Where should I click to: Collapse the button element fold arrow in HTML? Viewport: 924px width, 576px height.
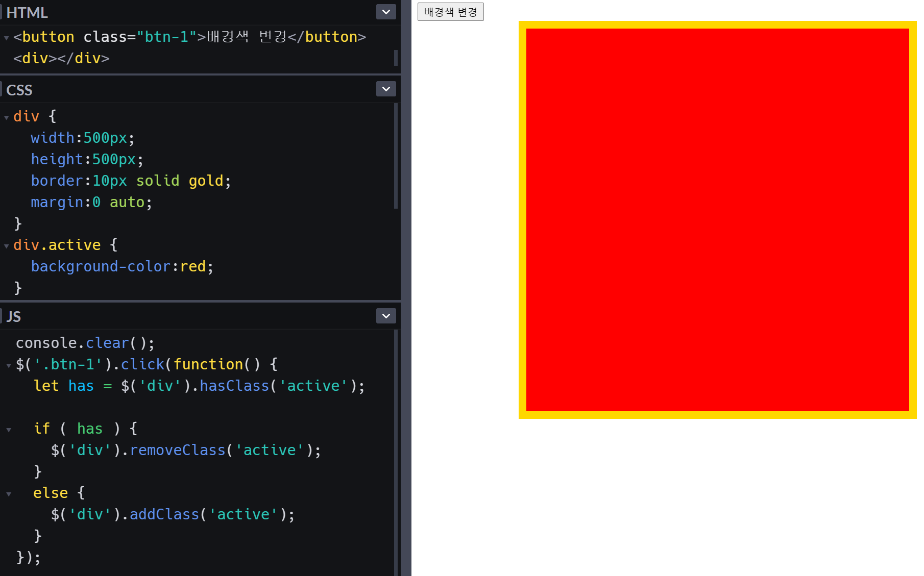pos(6,38)
